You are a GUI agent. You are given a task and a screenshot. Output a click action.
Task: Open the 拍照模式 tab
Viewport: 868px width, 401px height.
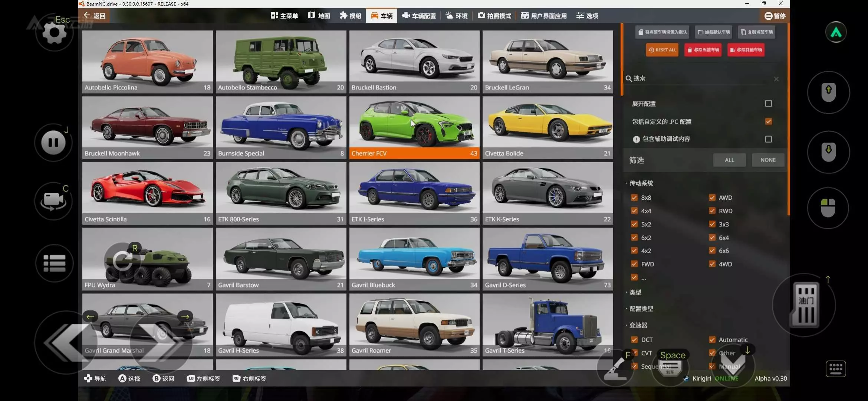(494, 16)
